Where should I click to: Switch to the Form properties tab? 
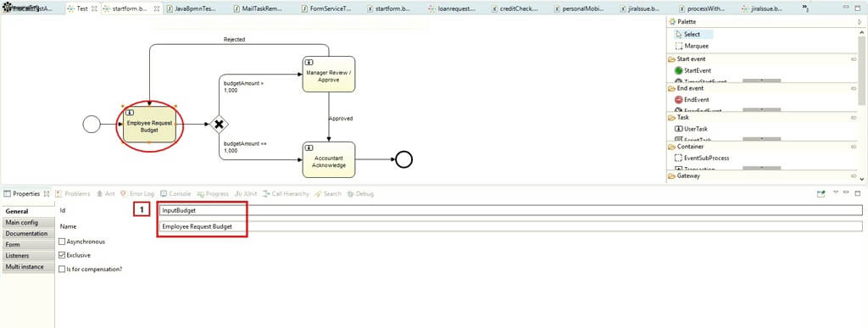coord(13,244)
